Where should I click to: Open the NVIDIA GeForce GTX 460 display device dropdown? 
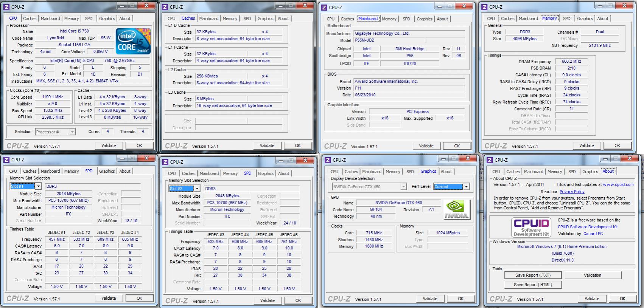click(403, 187)
